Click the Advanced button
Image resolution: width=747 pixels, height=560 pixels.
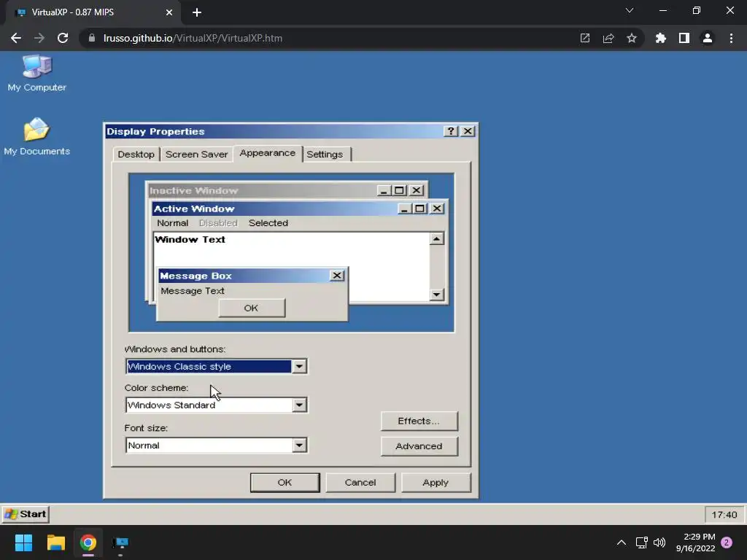419,446
